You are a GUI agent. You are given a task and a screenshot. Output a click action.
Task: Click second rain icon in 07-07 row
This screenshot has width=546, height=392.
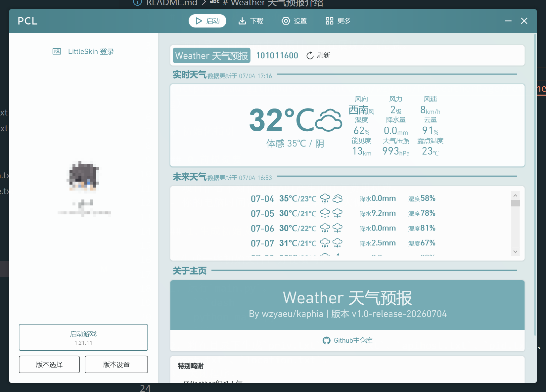coord(337,243)
